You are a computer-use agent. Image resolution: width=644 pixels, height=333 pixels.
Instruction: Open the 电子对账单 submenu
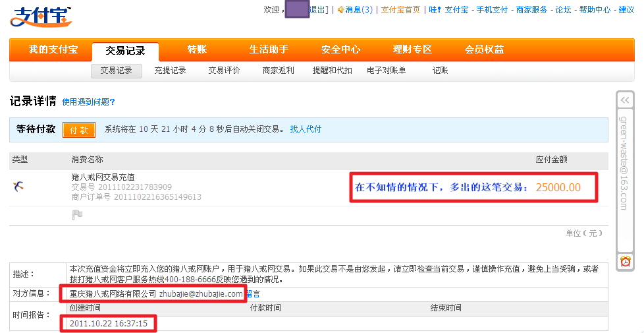[x=386, y=71]
